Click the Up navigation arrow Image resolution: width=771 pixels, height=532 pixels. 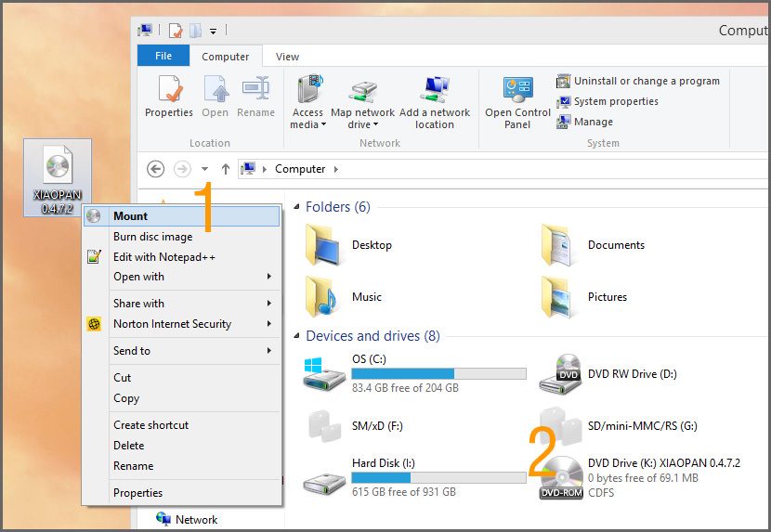click(225, 169)
